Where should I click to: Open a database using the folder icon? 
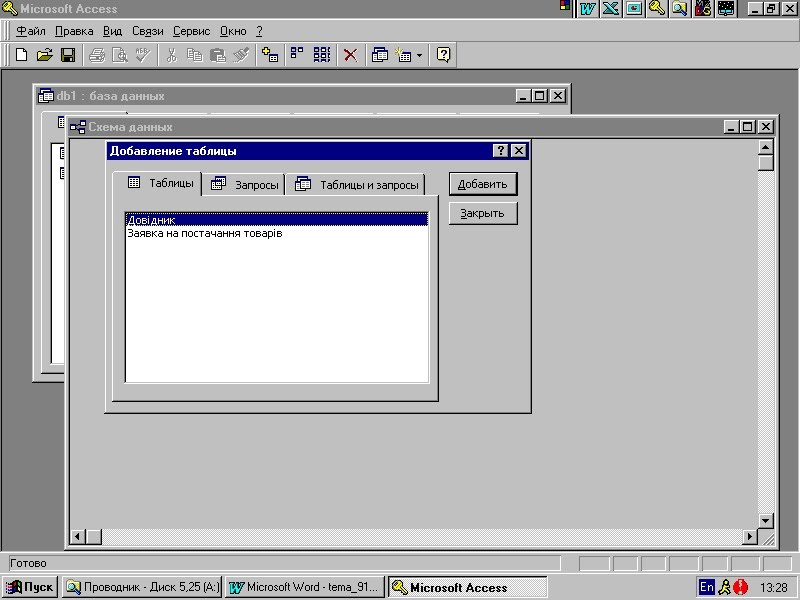pyautogui.click(x=45, y=55)
